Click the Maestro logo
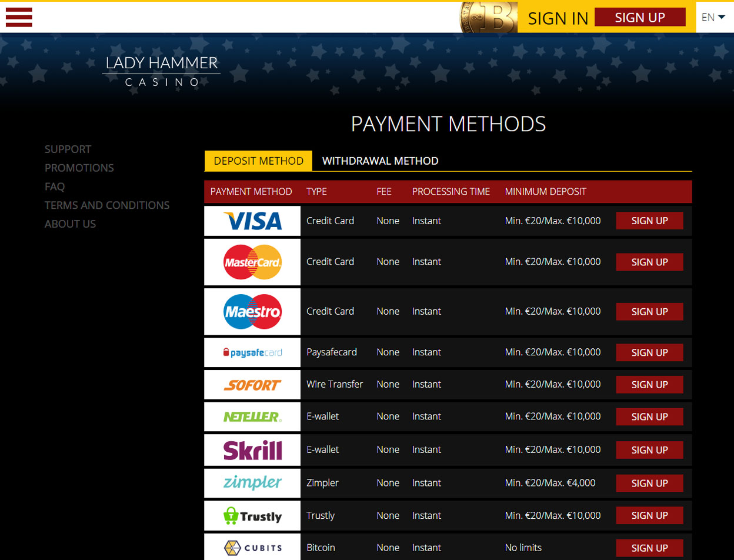Viewport: 734px width, 560px height. coord(252,311)
